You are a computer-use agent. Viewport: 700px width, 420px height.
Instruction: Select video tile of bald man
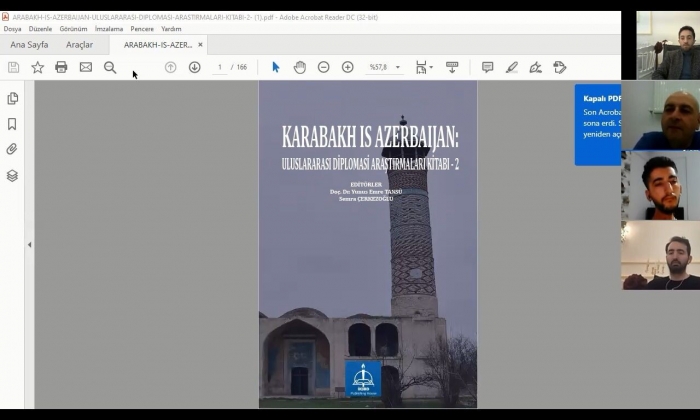tap(661, 116)
